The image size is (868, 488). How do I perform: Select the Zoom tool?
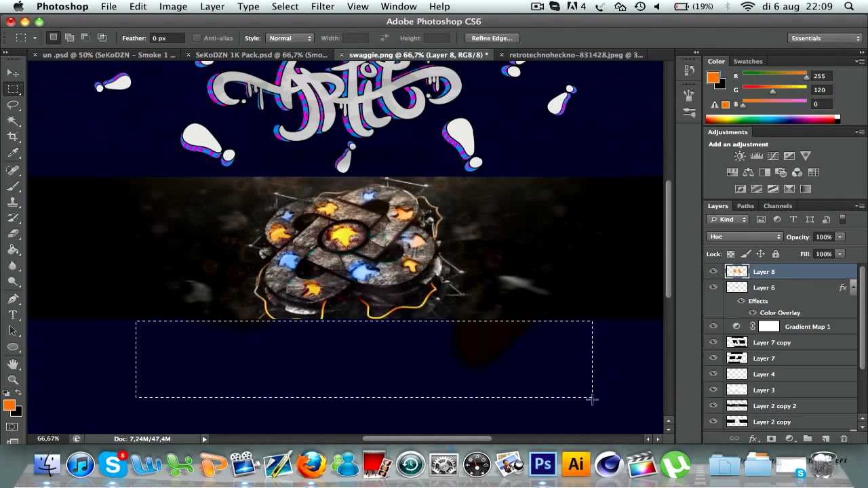click(x=13, y=380)
